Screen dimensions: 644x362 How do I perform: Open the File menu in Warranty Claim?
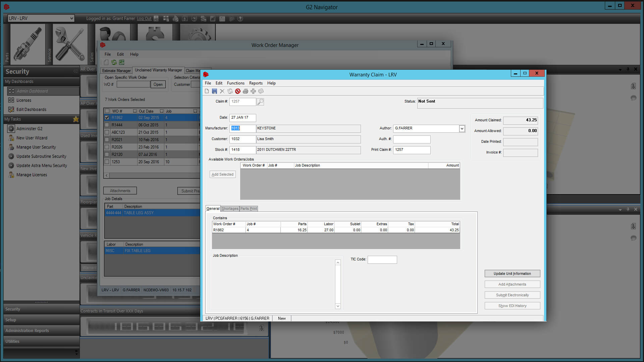pos(208,83)
